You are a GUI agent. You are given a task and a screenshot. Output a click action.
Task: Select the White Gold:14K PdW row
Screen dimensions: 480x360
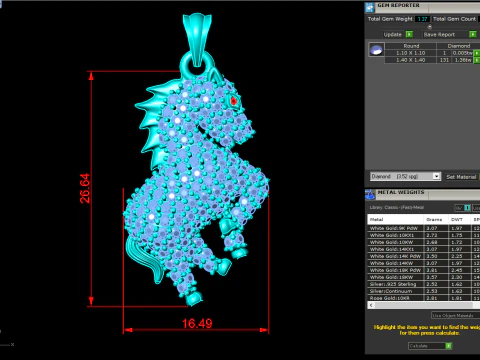pyautogui.click(x=423, y=256)
